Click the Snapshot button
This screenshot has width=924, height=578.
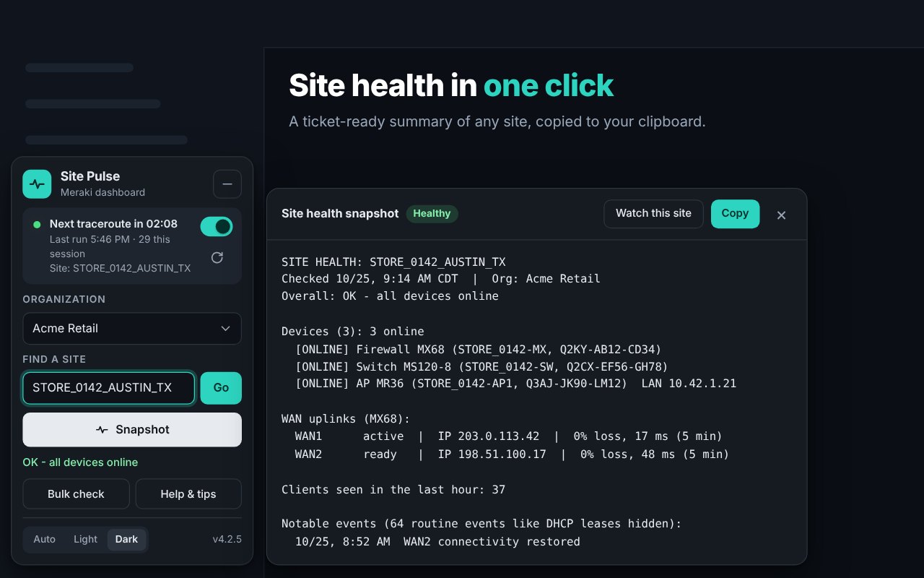pyautogui.click(x=132, y=430)
